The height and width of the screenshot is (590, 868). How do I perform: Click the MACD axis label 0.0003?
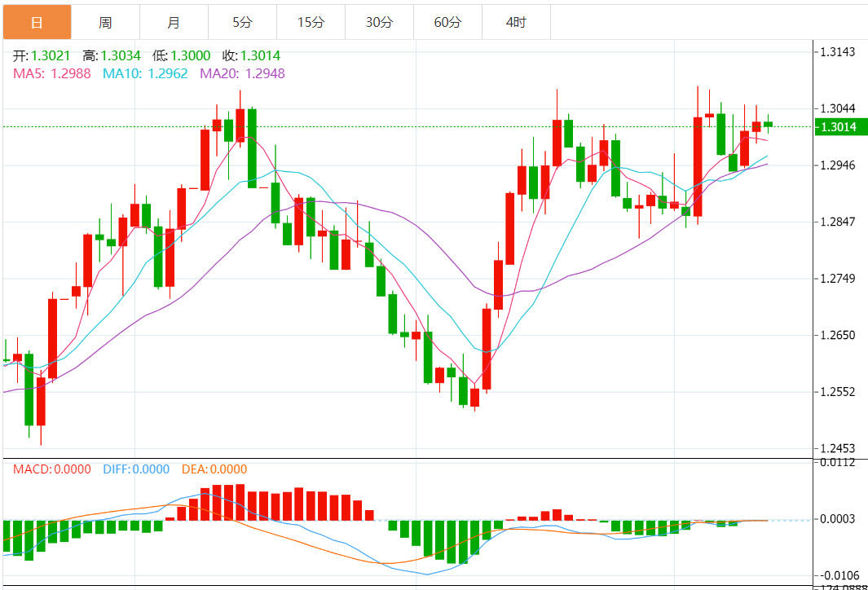(837, 518)
